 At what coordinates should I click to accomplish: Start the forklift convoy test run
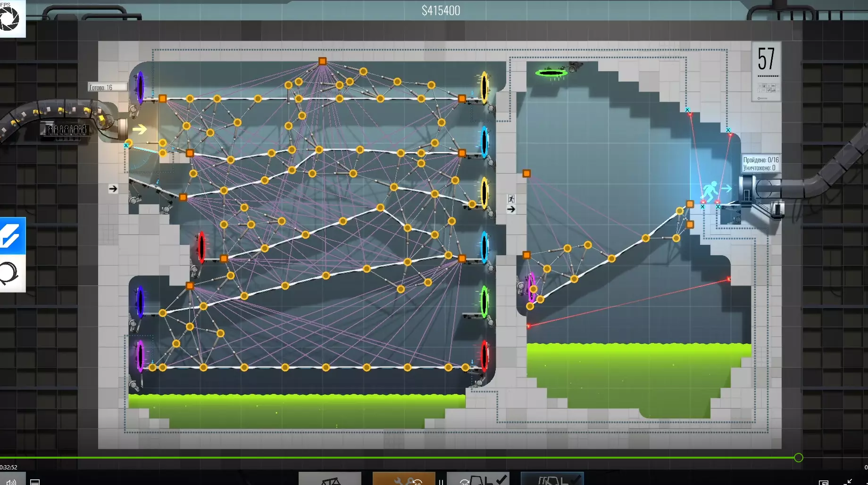[x=552, y=479]
